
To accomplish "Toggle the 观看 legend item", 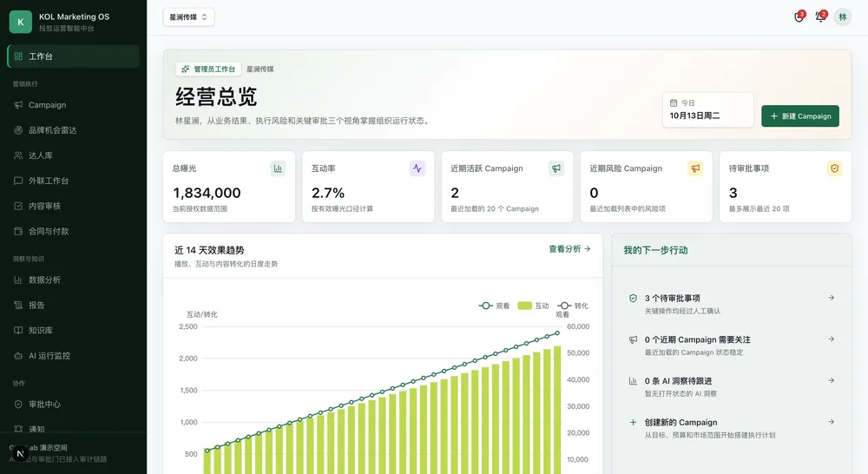I will [495, 306].
